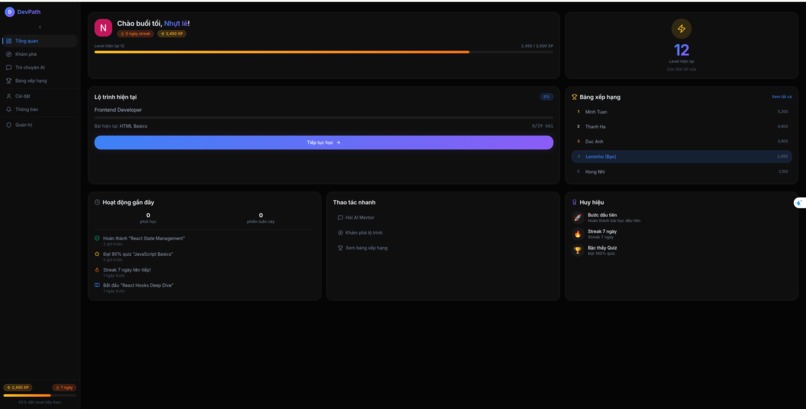
Task: Select Duc Anh in the leaderboard
Action: coord(681,141)
